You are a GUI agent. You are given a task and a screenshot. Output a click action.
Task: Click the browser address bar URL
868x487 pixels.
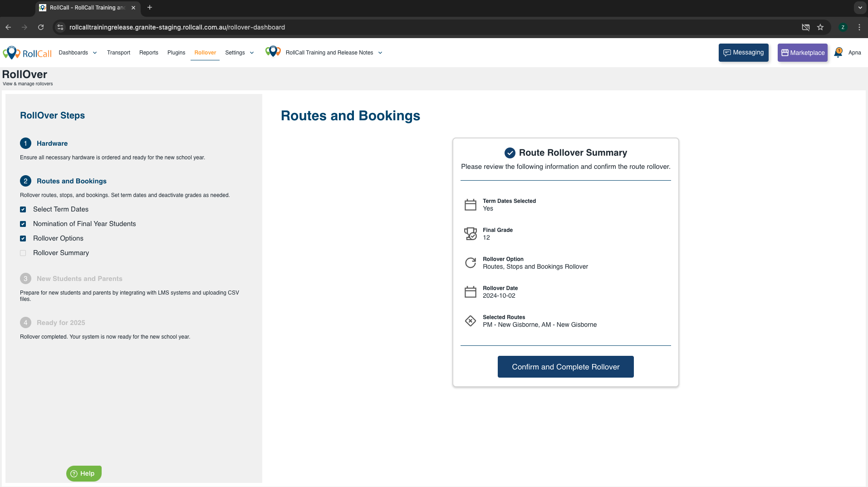click(177, 27)
